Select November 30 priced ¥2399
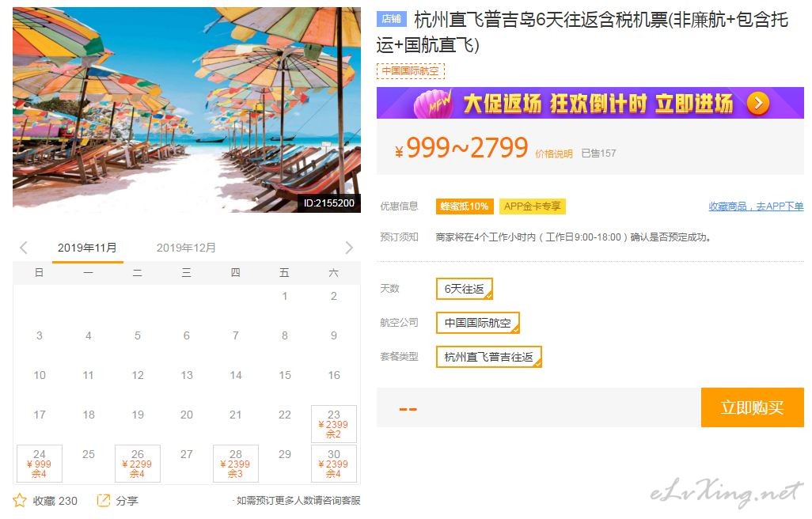 (x=333, y=463)
